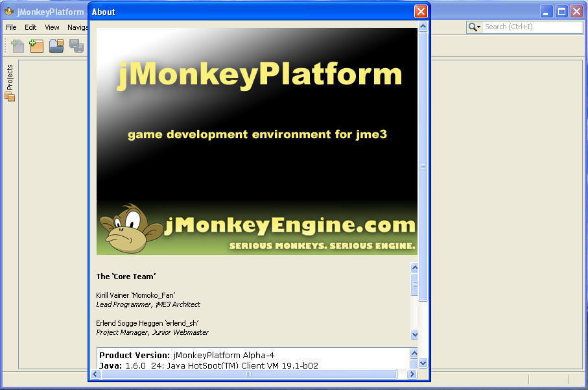
Task: Open the Edit menu
Action: [30, 27]
